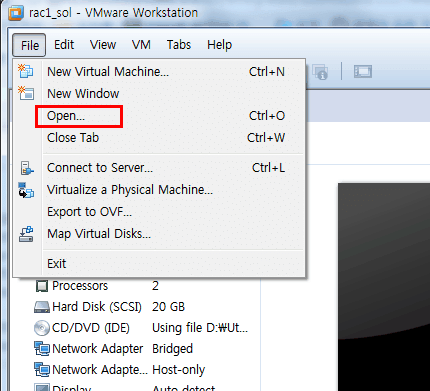Click the CD/DVD (IDE) disc icon
430x391 pixels.
42,328
